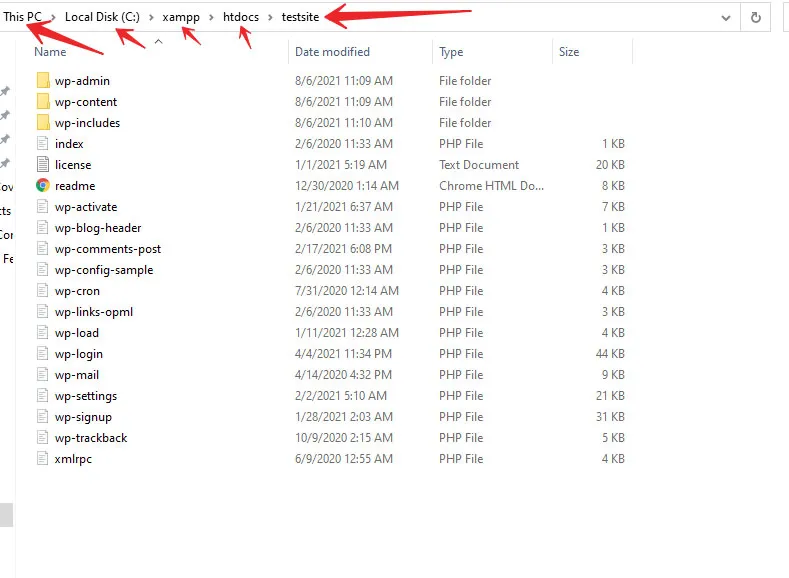Click the license text document icon

click(43, 164)
